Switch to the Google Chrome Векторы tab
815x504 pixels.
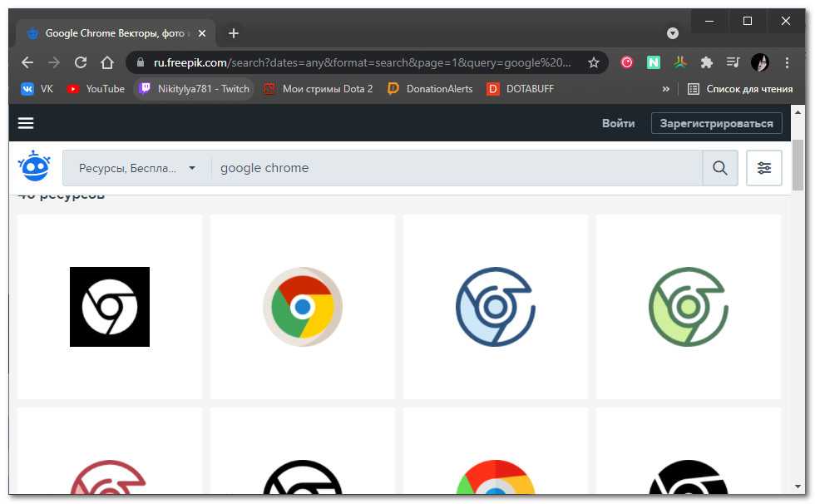click(116, 33)
